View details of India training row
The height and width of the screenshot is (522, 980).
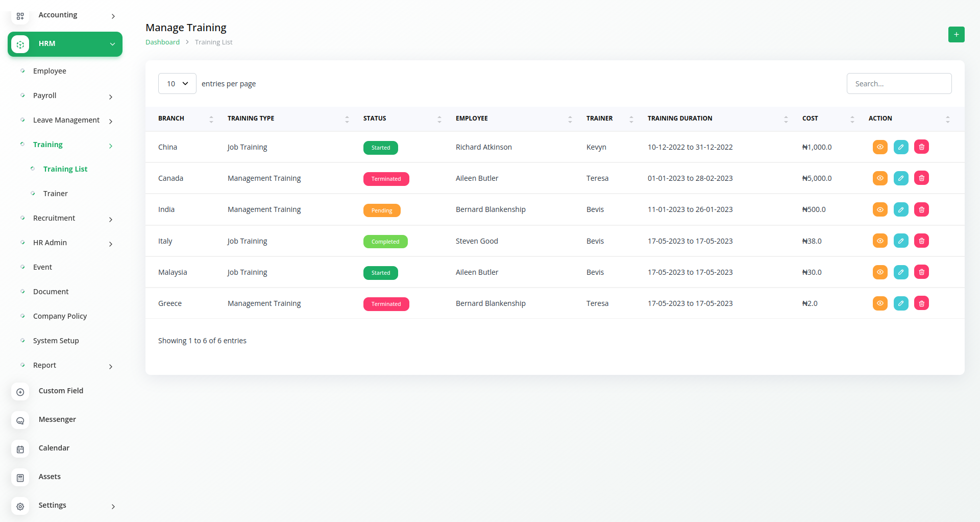880,209
